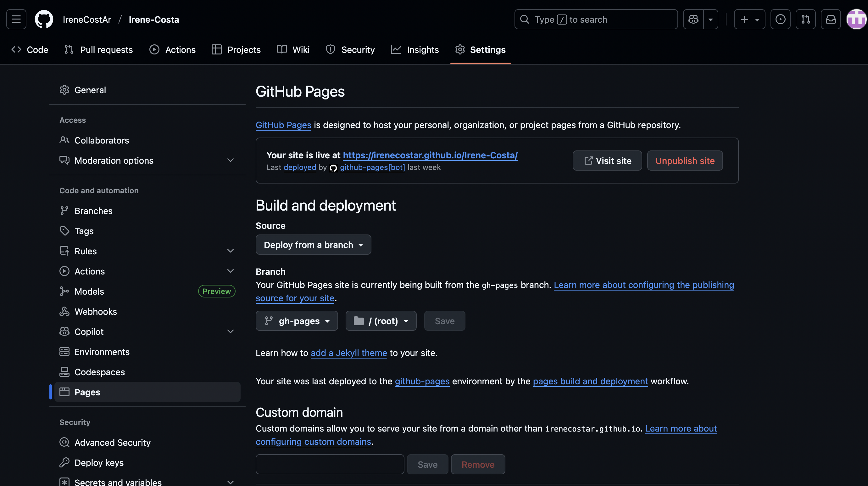Open the Projects tab
This screenshot has width=868, height=486.
click(x=236, y=50)
